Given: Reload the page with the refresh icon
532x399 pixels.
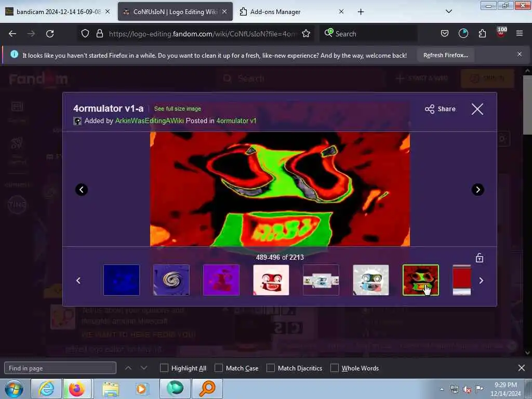Looking at the screenshot, I should coord(50,34).
